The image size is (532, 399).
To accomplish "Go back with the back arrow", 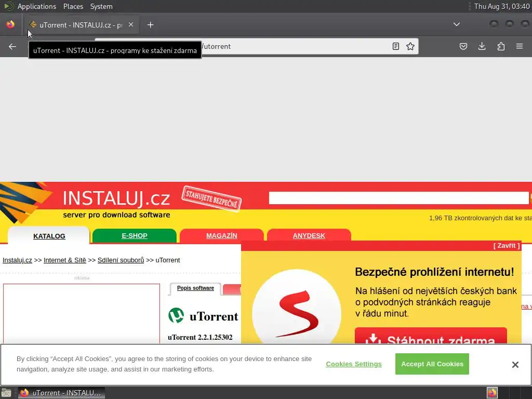I will click(x=12, y=46).
